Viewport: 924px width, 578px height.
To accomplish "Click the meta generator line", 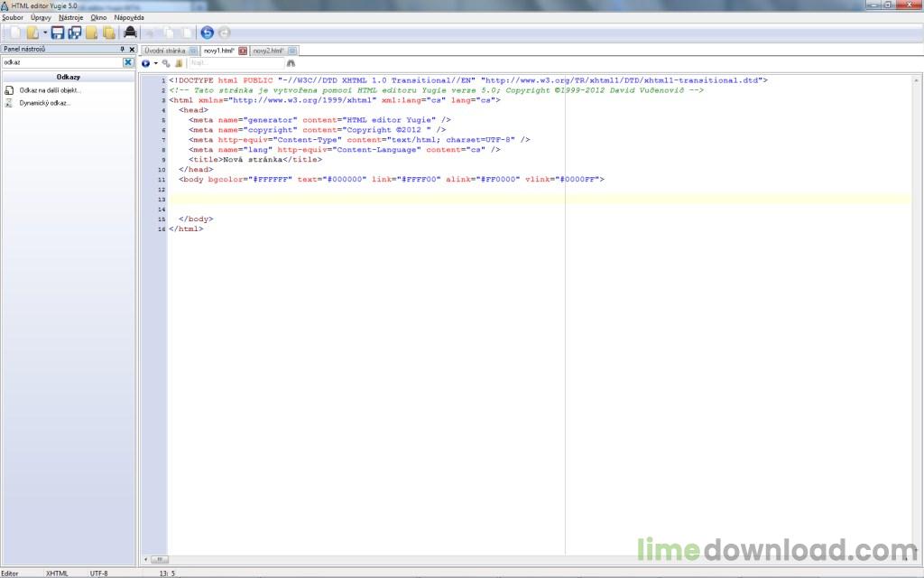I will [x=320, y=120].
